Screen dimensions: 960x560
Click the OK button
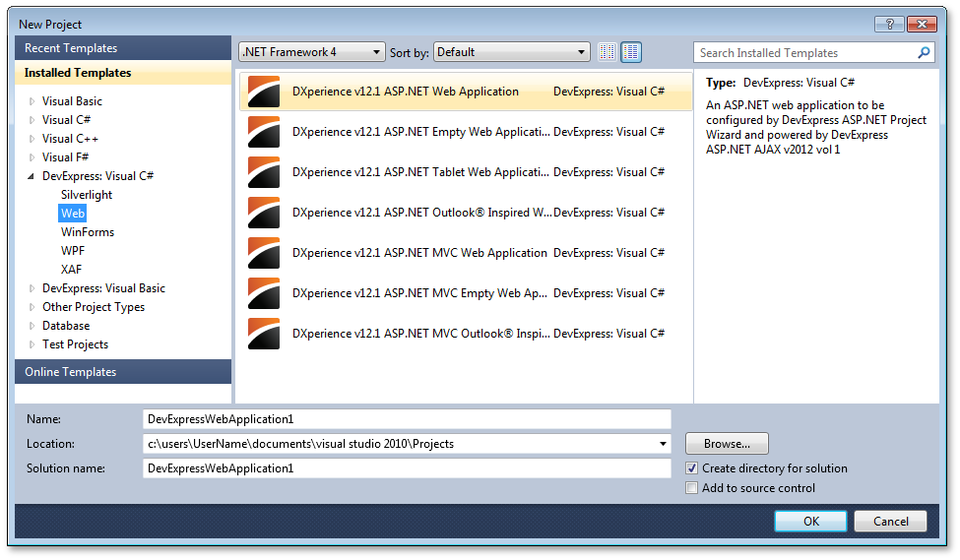(810, 521)
